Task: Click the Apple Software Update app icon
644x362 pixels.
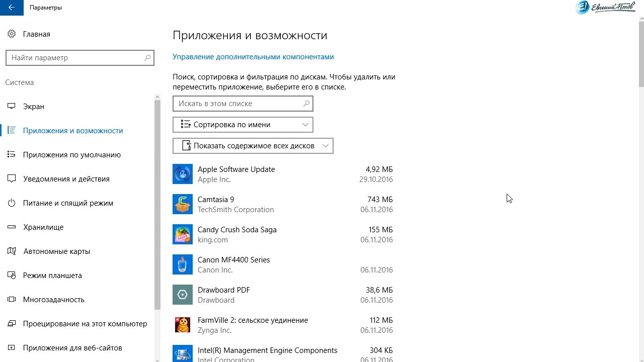Action: point(183,174)
